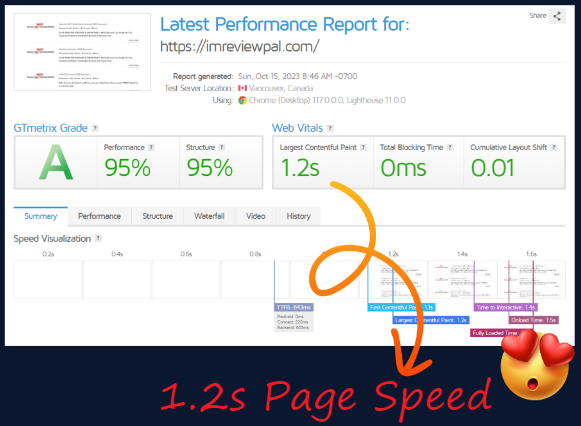Image resolution: width=581 pixels, height=426 pixels.
Task: Open Total Blocking Time help icon
Action: pos(450,147)
